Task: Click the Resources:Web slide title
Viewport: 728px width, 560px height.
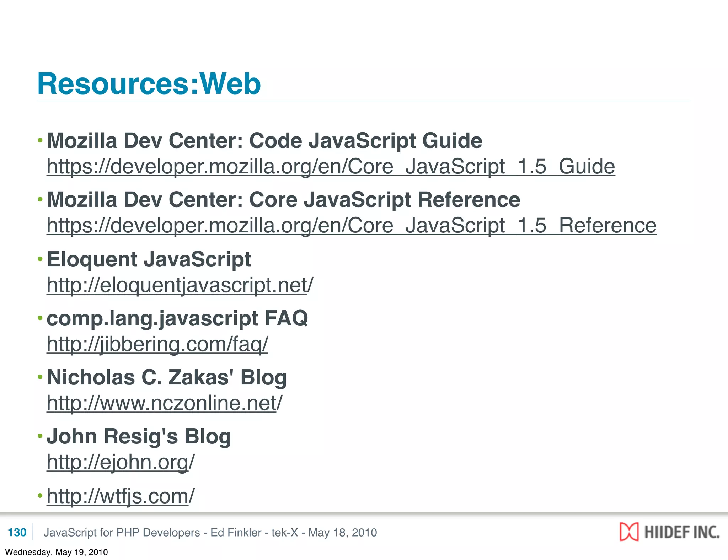Action: tap(149, 84)
